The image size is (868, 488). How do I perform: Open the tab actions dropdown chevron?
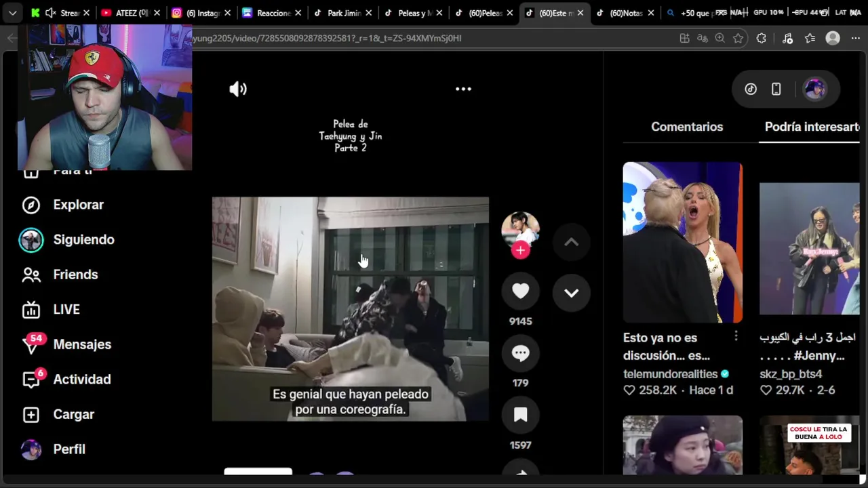tap(12, 13)
